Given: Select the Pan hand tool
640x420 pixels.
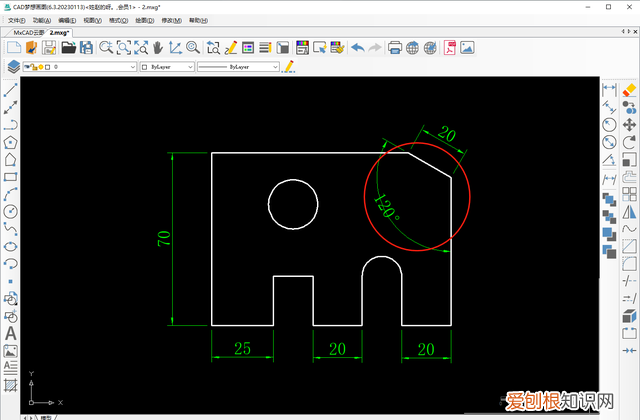Looking at the screenshot, I should (156, 47).
